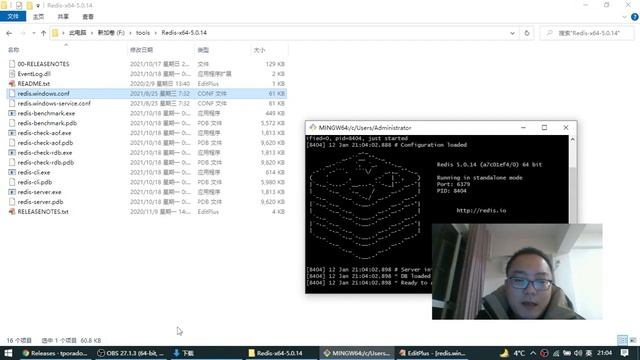Screen dimensions: 640x360
Task: Sort by the 大小 column header
Action: point(260,50)
